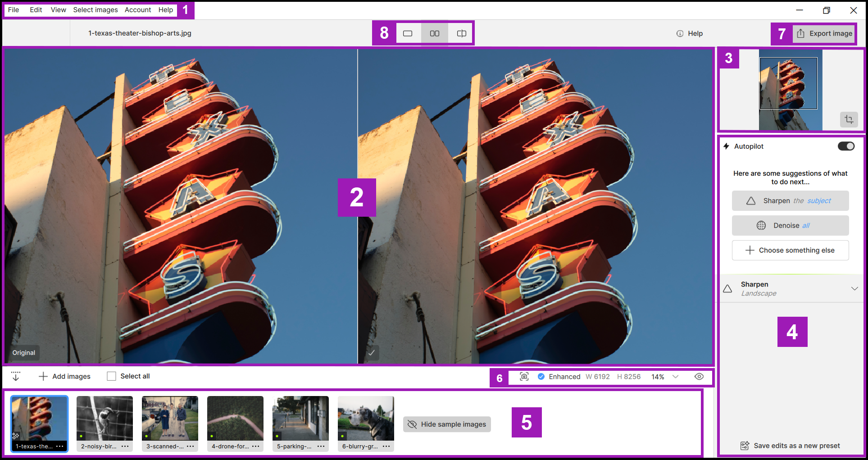868x460 pixels.
Task: Open the 14% zoom dropdown
Action: 675,377
